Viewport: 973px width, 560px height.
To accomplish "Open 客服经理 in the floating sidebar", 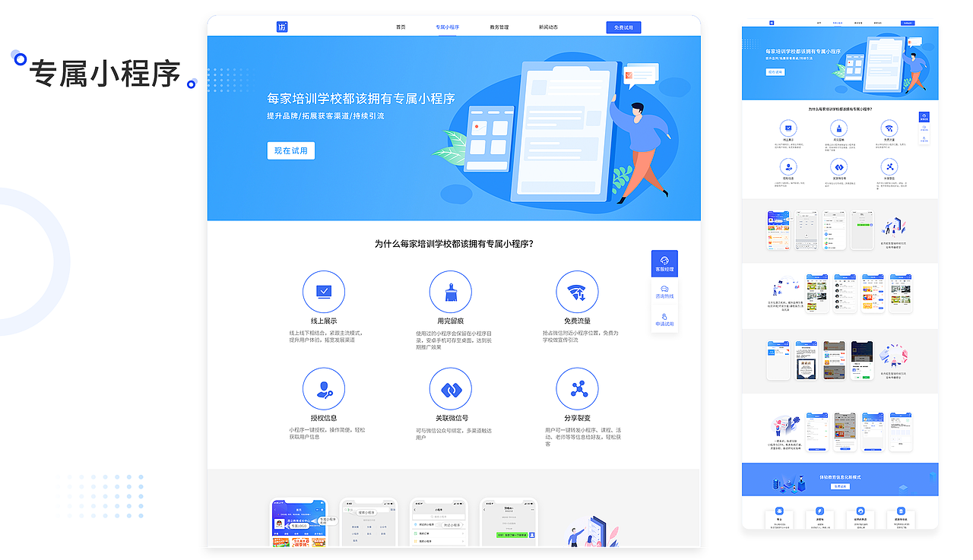I will click(664, 264).
